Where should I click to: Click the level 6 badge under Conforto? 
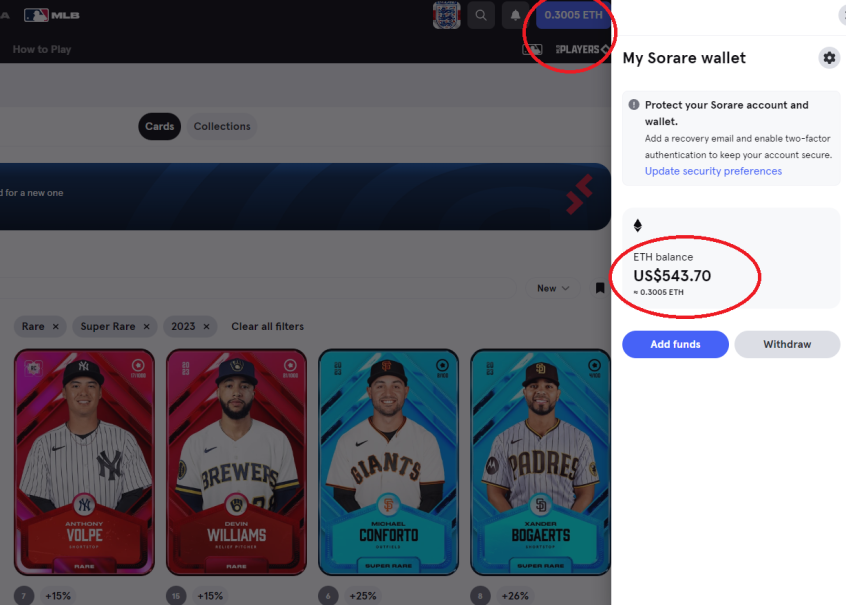(x=328, y=596)
